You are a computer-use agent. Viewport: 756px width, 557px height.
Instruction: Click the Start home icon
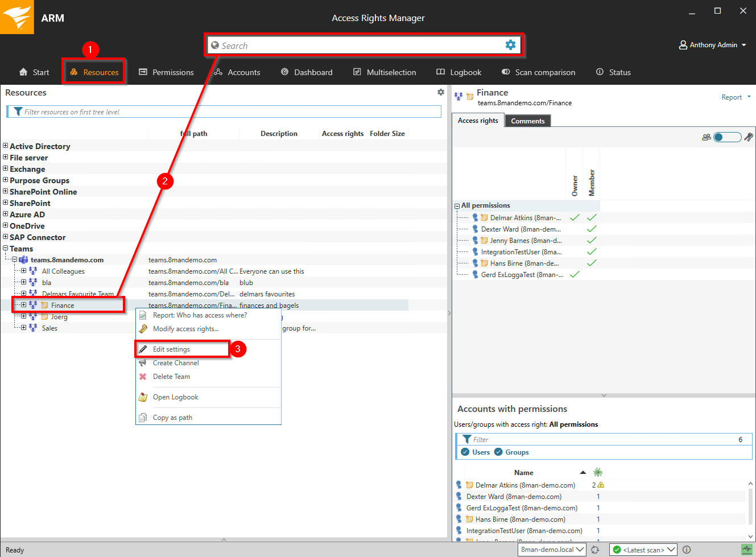pos(23,72)
